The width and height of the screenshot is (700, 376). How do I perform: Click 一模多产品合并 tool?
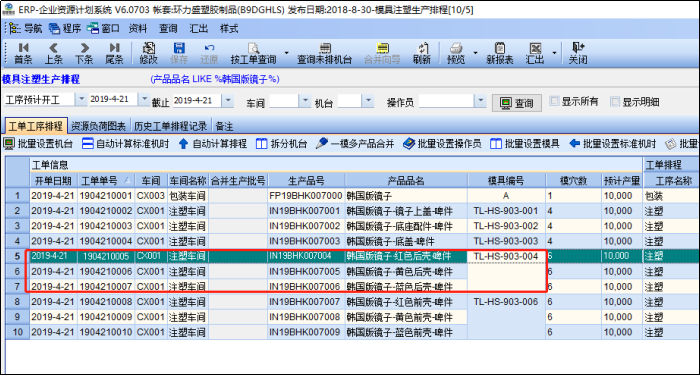355,144
